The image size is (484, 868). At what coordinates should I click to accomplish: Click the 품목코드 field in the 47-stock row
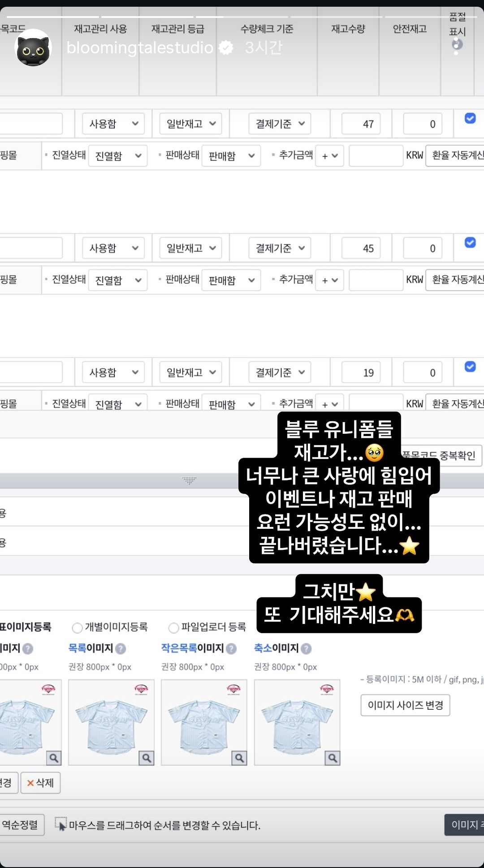[x=31, y=124]
